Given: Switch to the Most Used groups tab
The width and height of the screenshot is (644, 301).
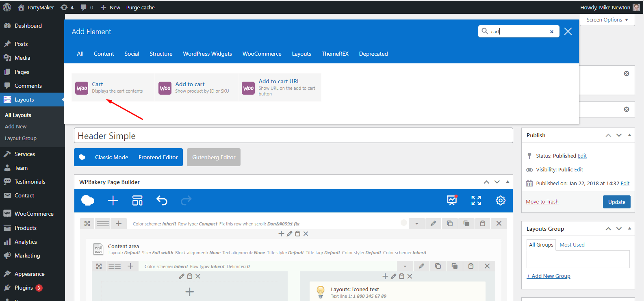Looking at the screenshot, I should point(572,245).
